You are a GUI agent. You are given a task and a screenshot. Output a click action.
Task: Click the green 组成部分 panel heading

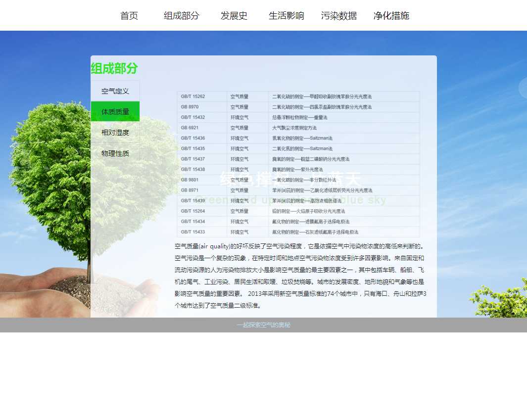[114, 68]
